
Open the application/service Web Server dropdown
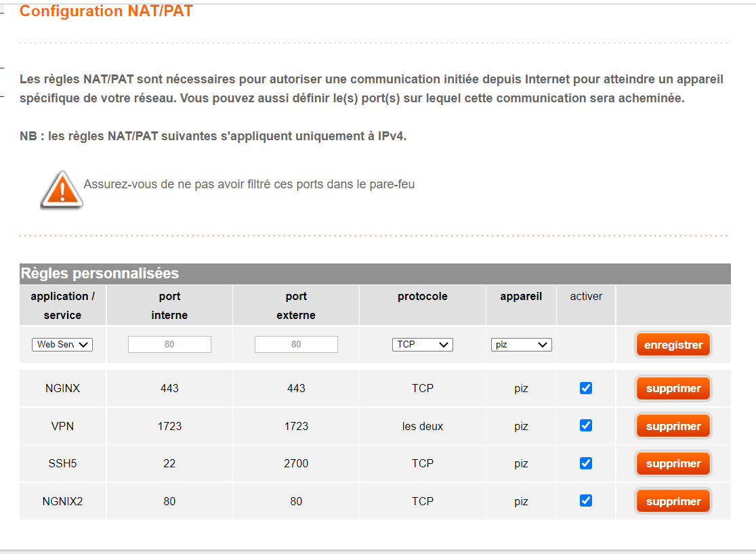point(62,345)
